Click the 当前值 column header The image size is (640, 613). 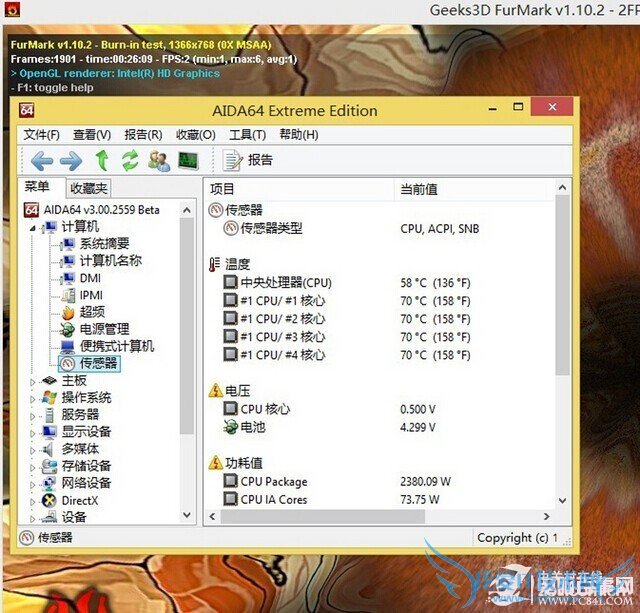click(473, 189)
